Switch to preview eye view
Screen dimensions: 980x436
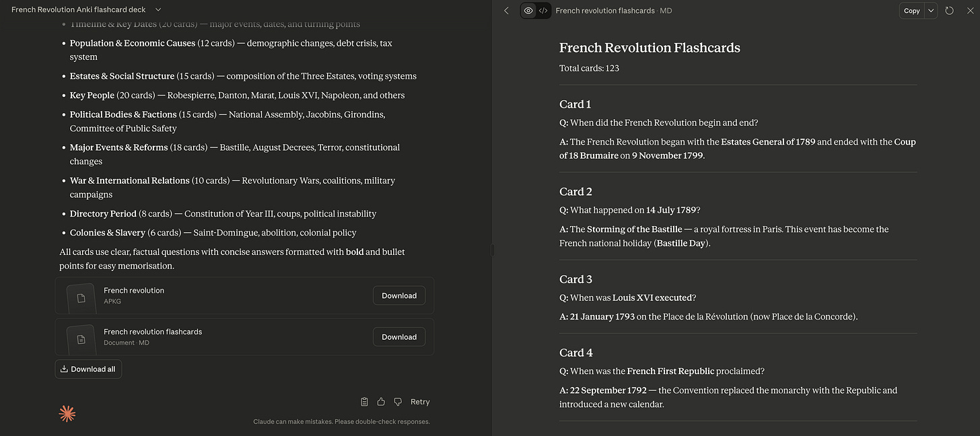tap(528, 11)
